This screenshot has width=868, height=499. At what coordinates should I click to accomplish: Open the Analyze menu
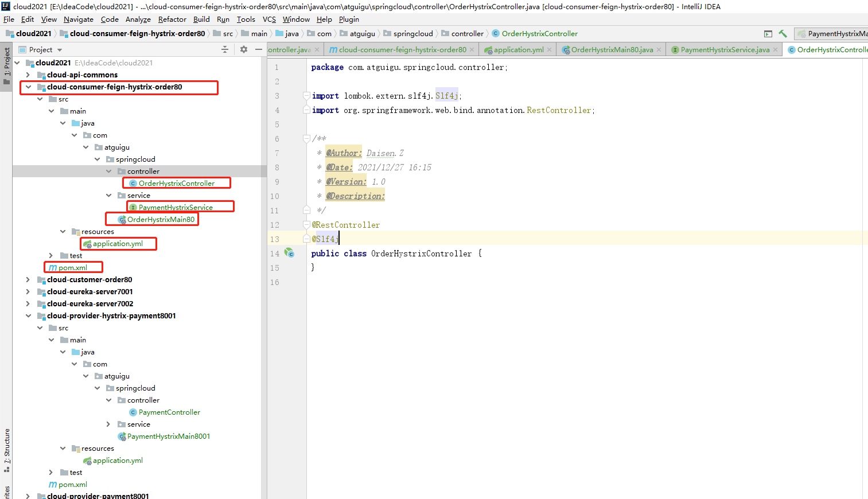138,20
